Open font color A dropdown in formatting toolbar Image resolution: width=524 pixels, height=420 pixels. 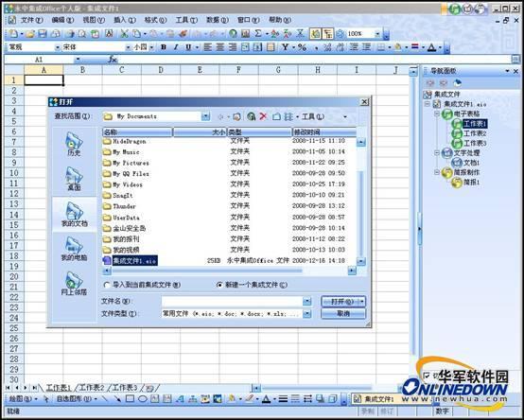pyautogui.click(x=440, y=47)
